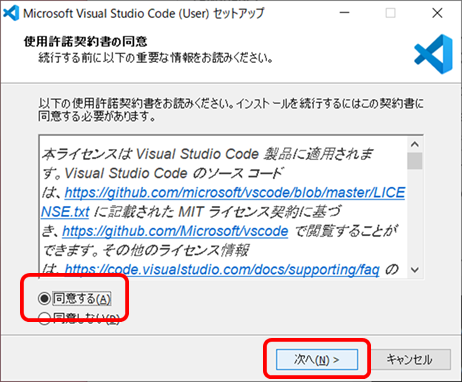Click the license scrollbar up arrow
The width and height of the screenshot is (462, 382).
[415, 144]
